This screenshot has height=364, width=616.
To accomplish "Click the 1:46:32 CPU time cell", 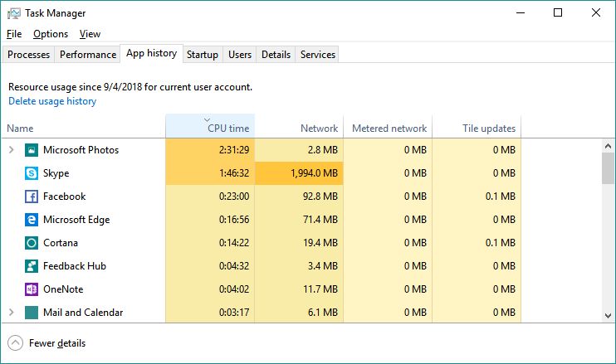I will click(210, 173).
